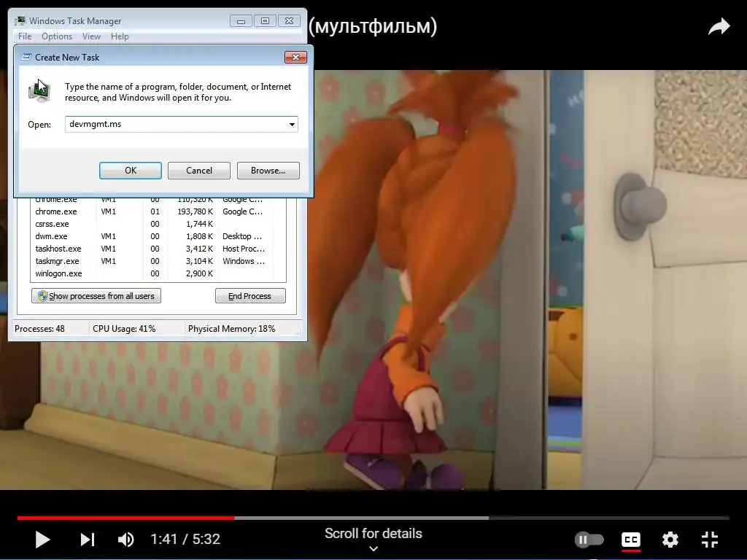Image resolution: width=747 pixels, height=560 pixels.
Task: Click the video title text (мультфильм)
Action: coord(373,26)
